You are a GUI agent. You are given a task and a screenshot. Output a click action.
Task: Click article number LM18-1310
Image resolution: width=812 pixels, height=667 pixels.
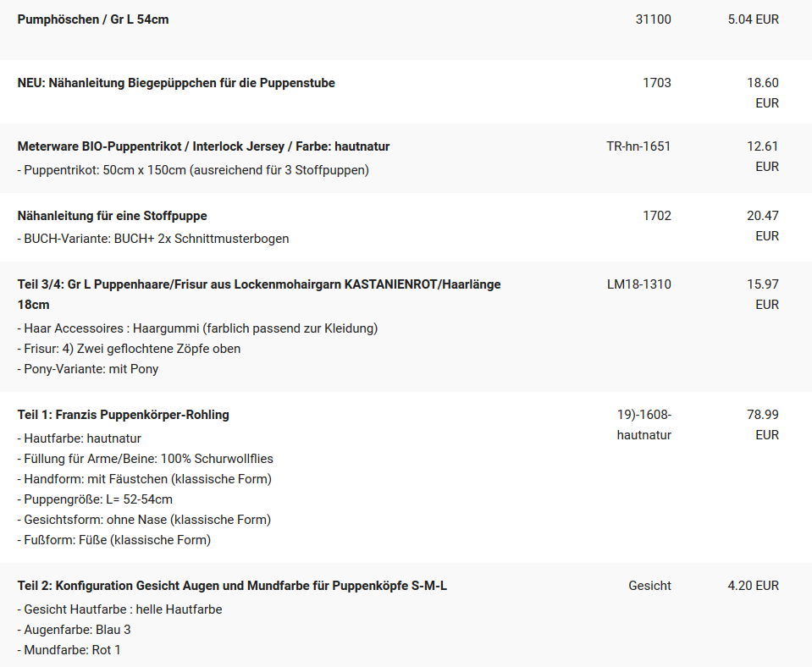point(639,284)
